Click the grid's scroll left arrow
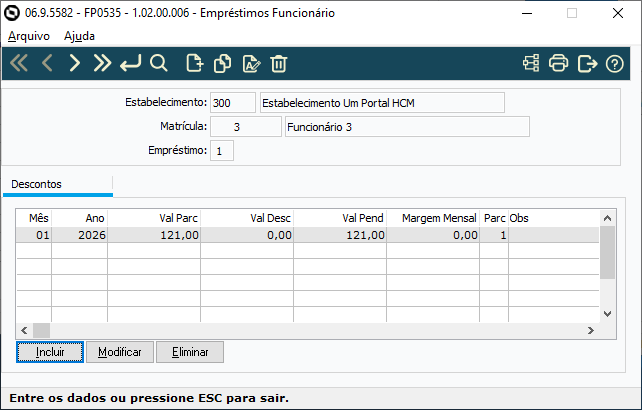 [x=24, y=331]
